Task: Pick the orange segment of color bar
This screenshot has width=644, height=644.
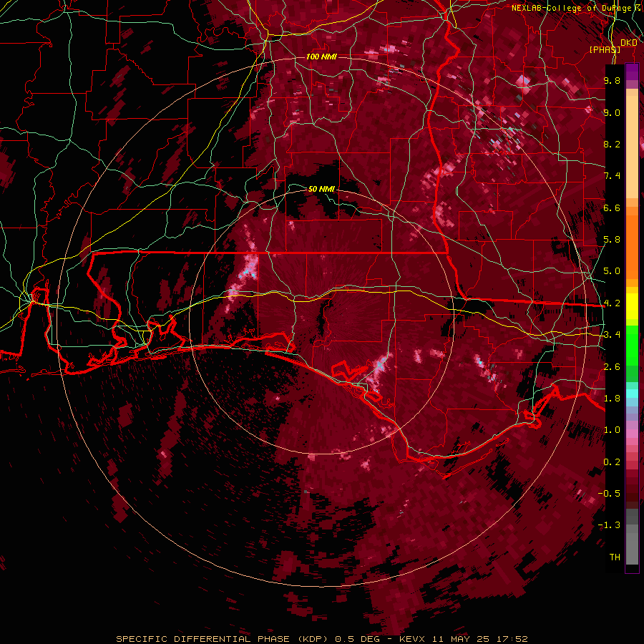Action: [x=632, y=246]
